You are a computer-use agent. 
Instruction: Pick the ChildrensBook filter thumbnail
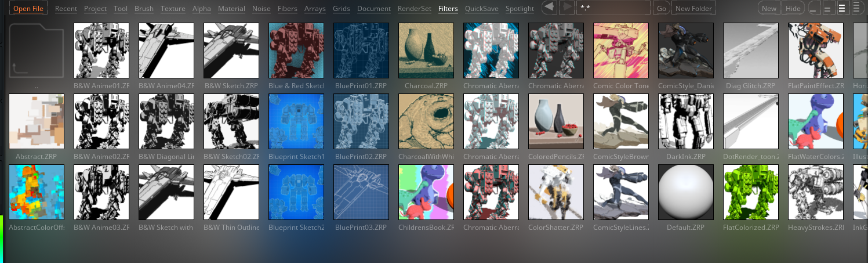click(426, 192)
